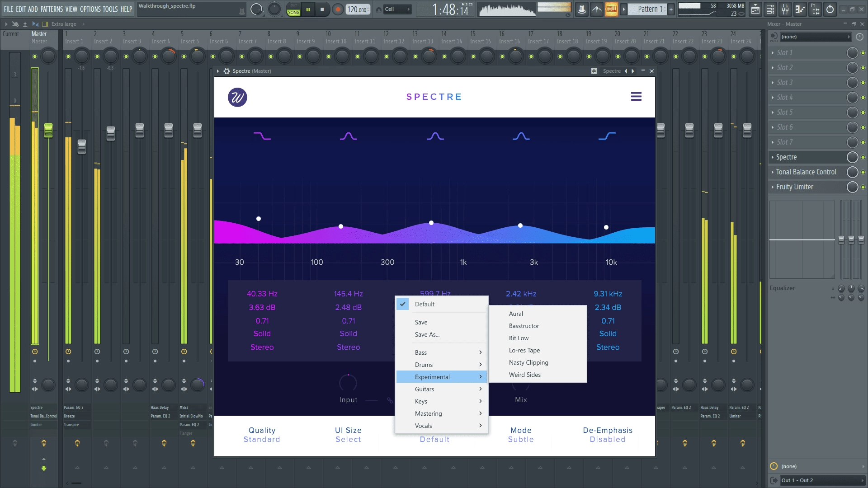
Task: Select bell filter shape for 2.42 kHz band
Action: pos(521,136)
